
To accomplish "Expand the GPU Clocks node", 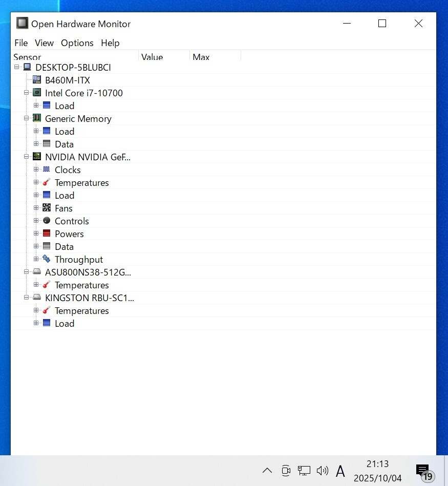I will tap(36, 169).
